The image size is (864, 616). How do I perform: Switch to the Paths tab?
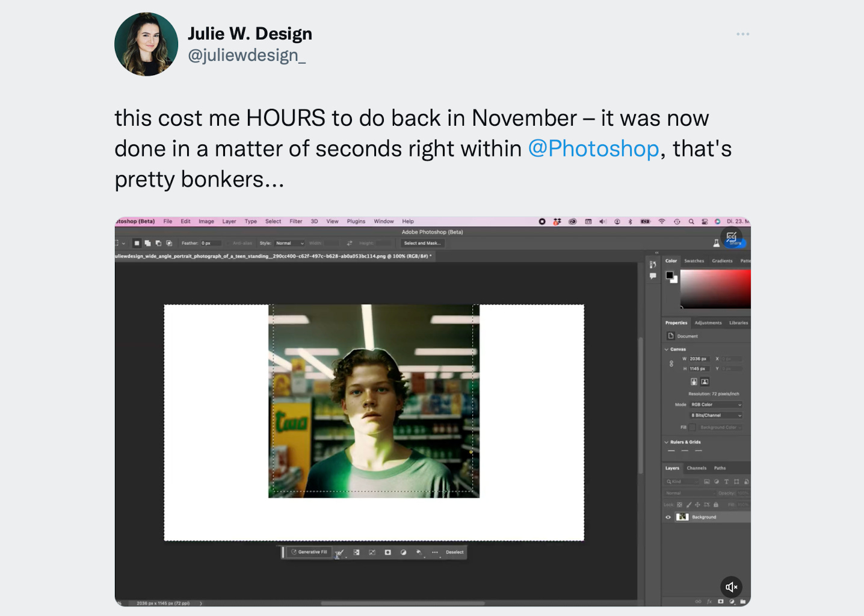pyautogui.click(x=720, y=468)
